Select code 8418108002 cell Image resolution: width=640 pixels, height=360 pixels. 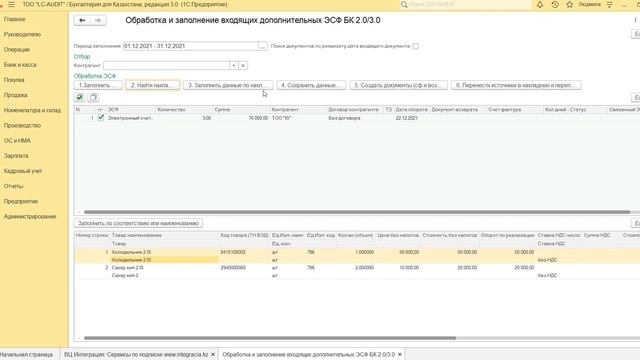244,252
